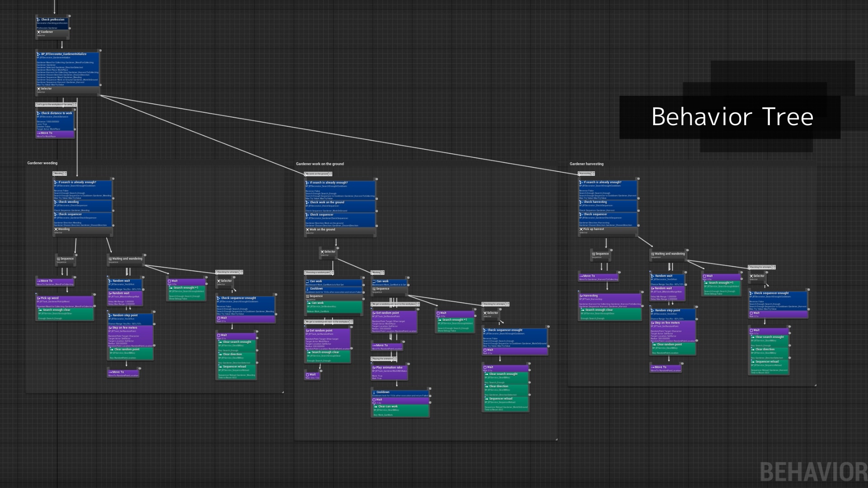Toggle the Working comment bubble
This screenshot has width=868, height=488.
(377, 272)
